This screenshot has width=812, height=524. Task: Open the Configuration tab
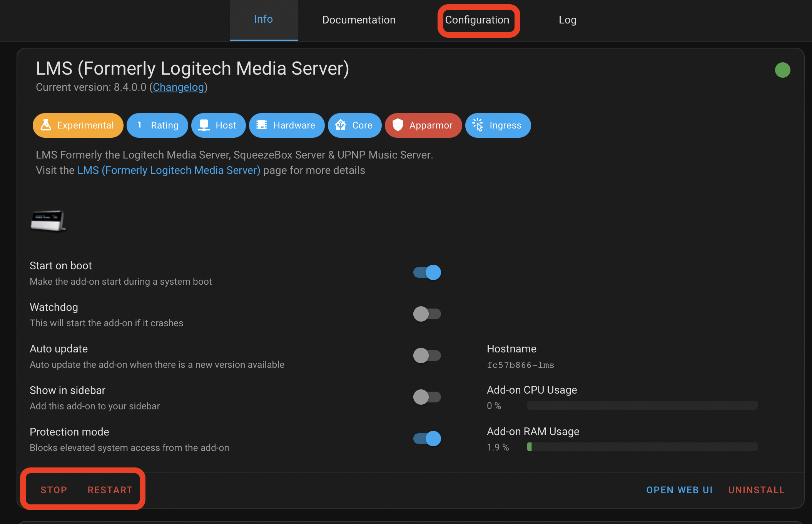pyautogui.click(x=477, y=20)
